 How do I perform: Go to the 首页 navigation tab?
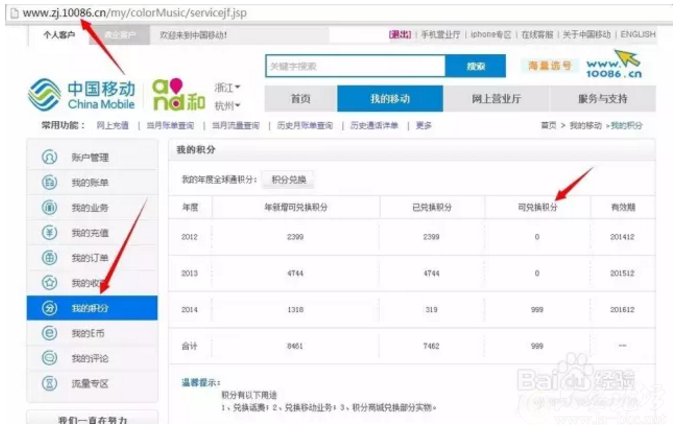click(x=300, y=99)
